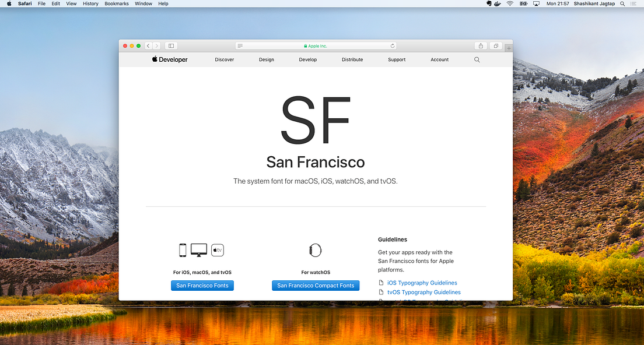Screen dimensions: 644x345
Task: Click the Apple Developer logo
Action: (x=169, y=59)
